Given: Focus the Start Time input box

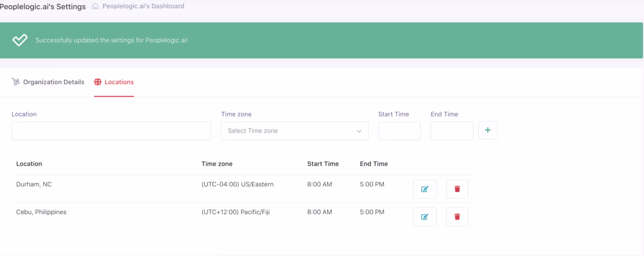Looking at the screenshot, I should pos(399,131).
